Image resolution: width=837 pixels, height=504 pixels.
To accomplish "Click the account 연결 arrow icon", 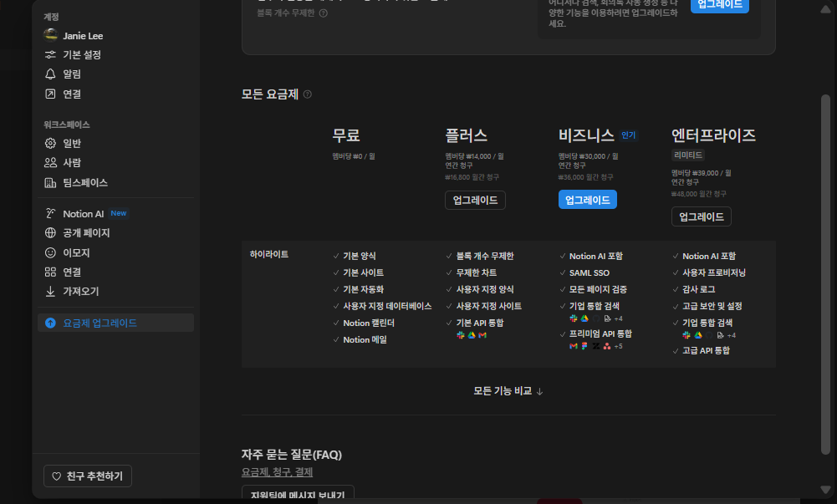I will pos(50,94).
